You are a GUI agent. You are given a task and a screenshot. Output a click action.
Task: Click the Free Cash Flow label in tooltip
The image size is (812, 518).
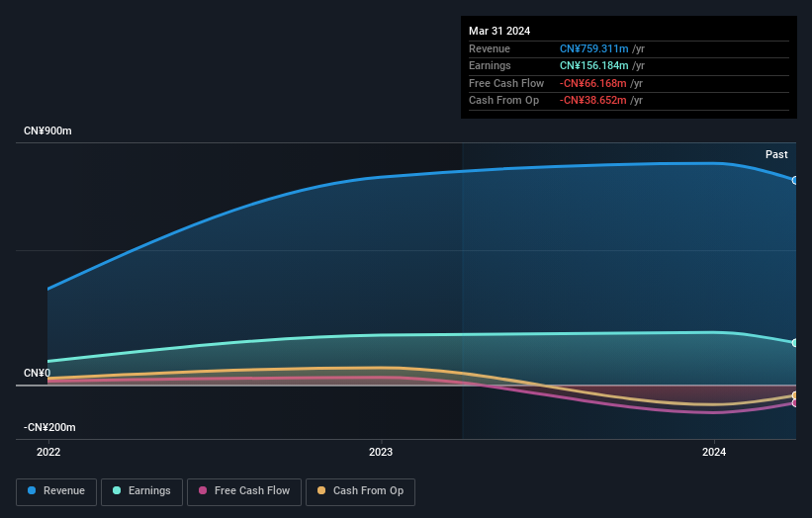tap(506, 83)
